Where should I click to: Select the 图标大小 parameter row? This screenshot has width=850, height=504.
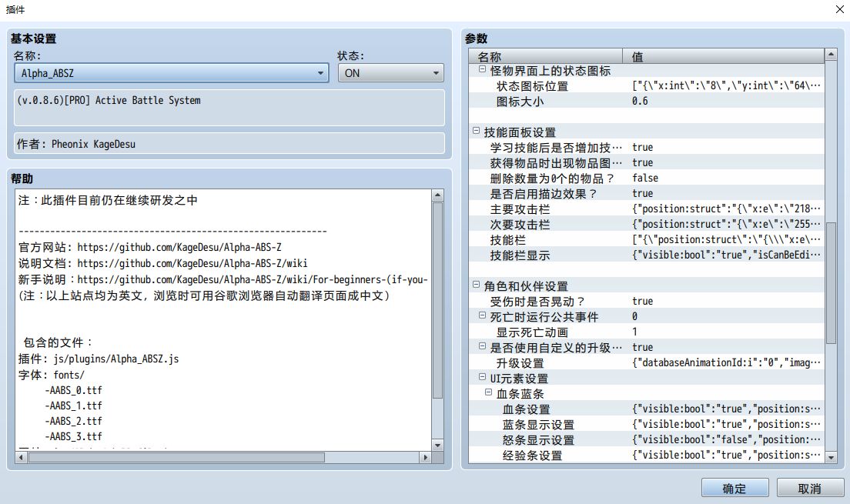(647, 102)
